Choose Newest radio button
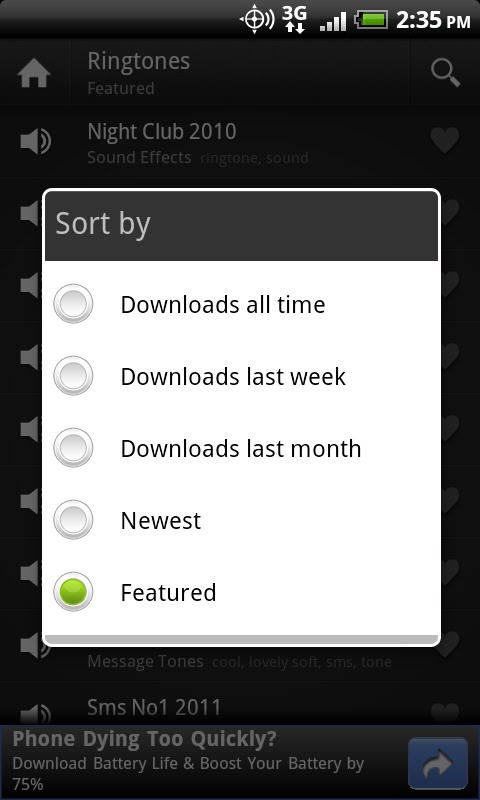480x800 pixels. click(73, 520)
